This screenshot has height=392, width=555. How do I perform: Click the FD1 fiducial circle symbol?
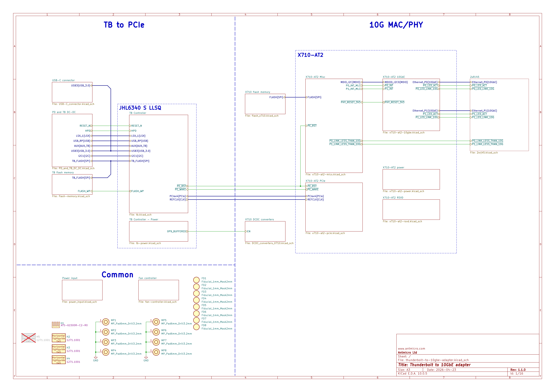tap(196, 280)
